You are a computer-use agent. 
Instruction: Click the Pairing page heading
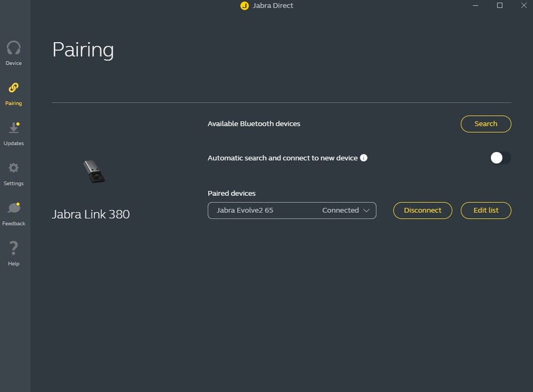pos(83,50)
